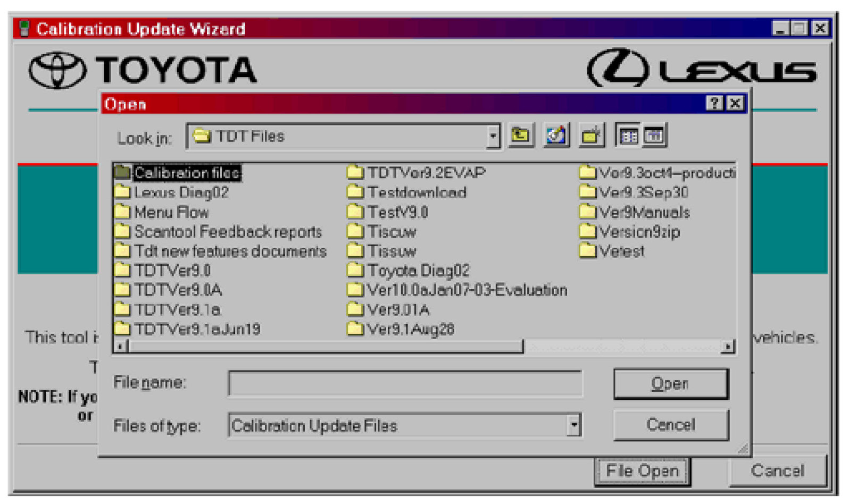
Task: Switch to Details view
Action: [654, 136]
